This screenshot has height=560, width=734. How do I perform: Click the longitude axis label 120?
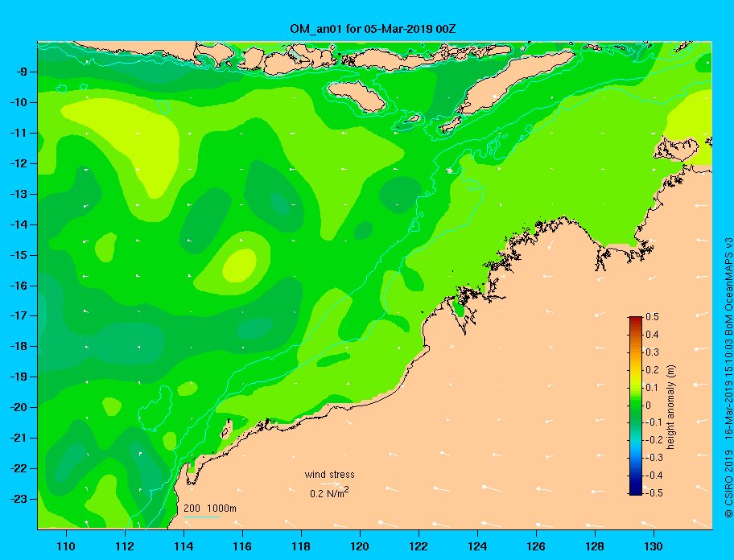click(x=360, y=546)
